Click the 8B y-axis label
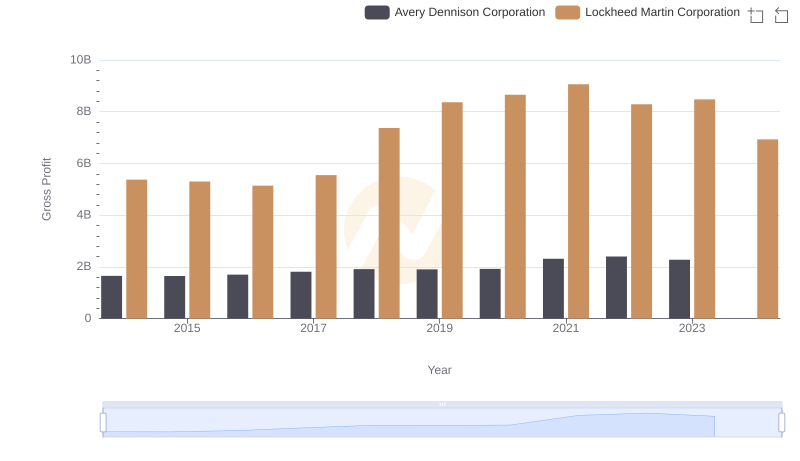Screen dimensions: 800x461 [84, 111]
